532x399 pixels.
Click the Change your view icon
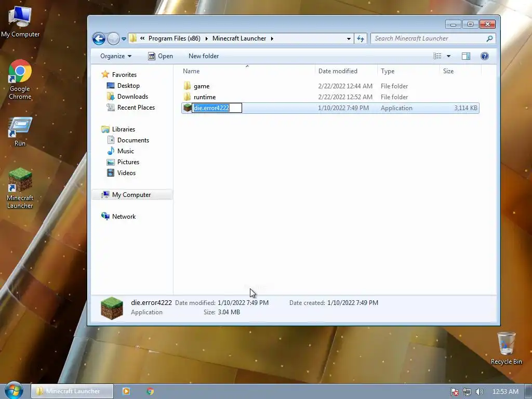click(437, 56)
